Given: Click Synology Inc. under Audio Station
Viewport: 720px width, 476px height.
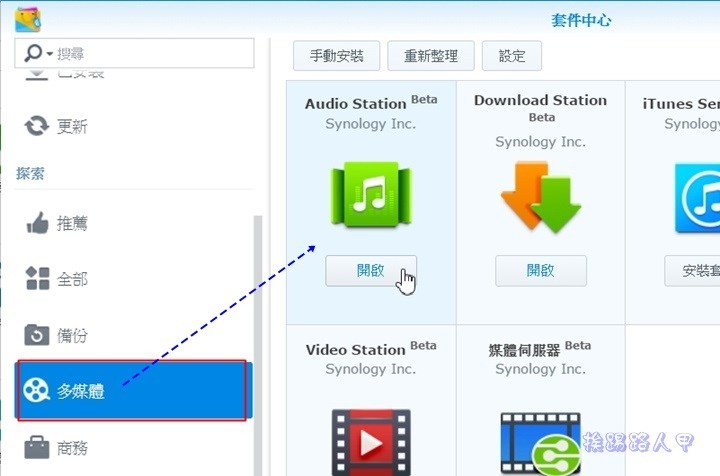Looking at the screenshot, I should (371, 124).
